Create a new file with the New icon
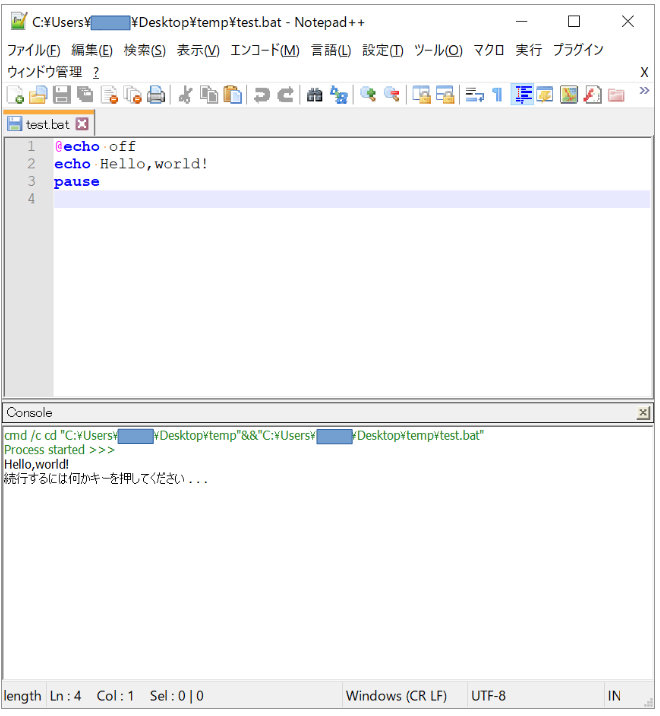This screenshot has width=660, height=716. [x=15, y=95]
